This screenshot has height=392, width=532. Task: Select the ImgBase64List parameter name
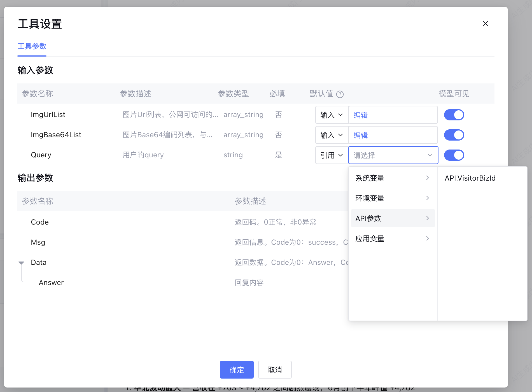point(56,135)
